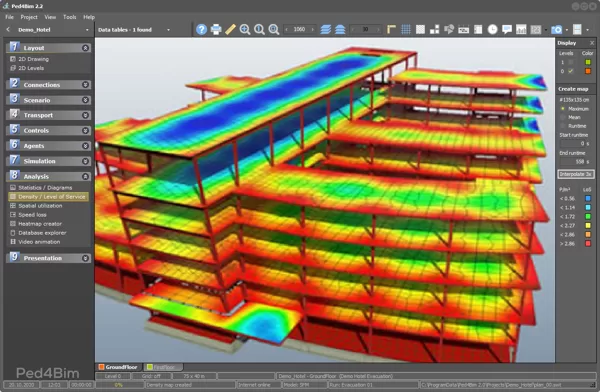The height and width of the screenshot is (392, 600).
Task: Open the Help menu
Action: [89, 17]
